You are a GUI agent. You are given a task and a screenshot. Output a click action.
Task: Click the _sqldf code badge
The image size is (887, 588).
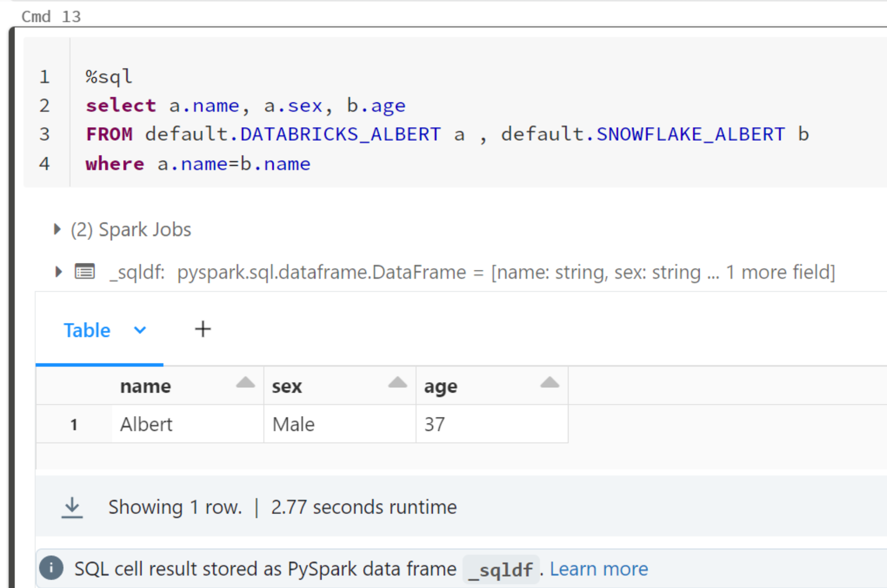501,570
